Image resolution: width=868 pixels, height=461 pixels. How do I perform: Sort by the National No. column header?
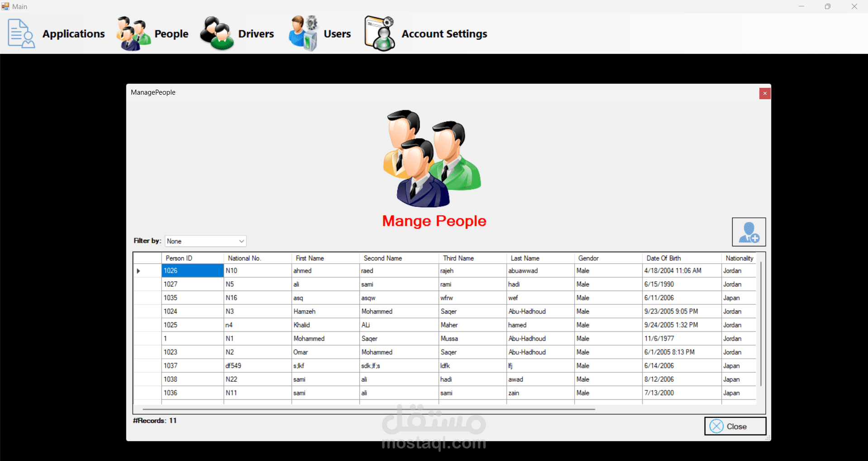pyautogui.click(x=258, y=258)
